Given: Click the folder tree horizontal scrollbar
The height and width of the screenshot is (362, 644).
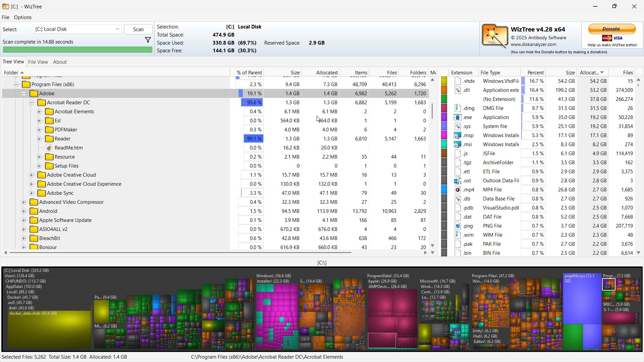Looking at the screenshot, I should pos(180,252).
